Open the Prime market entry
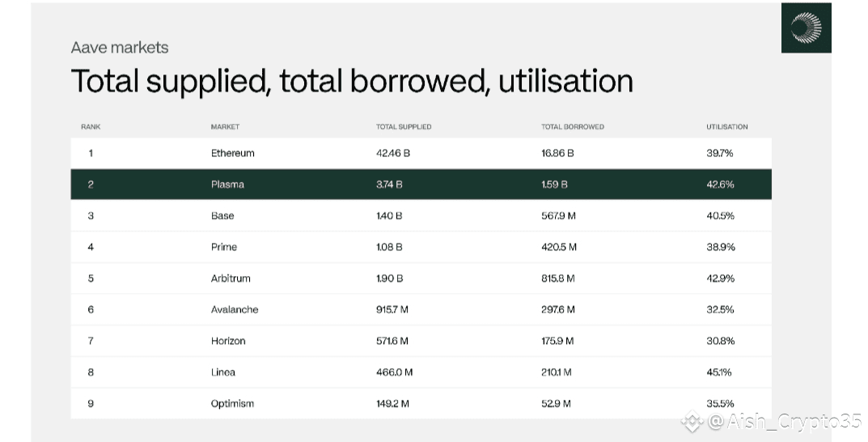 click(x=224, y=247)
